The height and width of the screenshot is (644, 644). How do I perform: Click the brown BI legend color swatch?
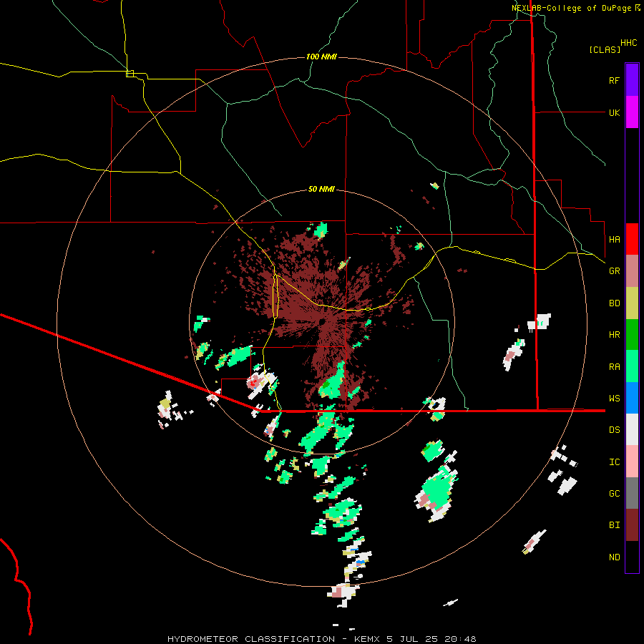click(632, 525)
